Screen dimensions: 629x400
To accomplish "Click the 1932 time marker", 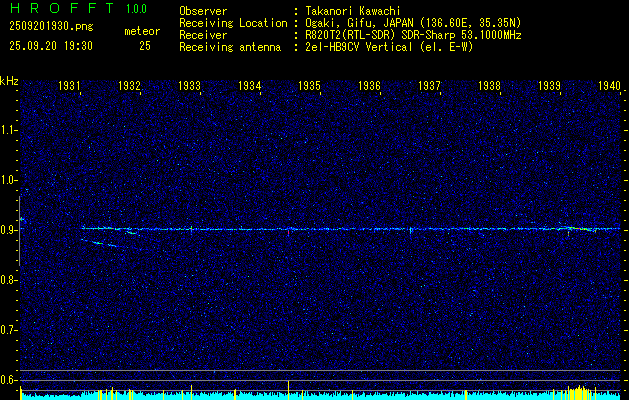I will (129, 86).
